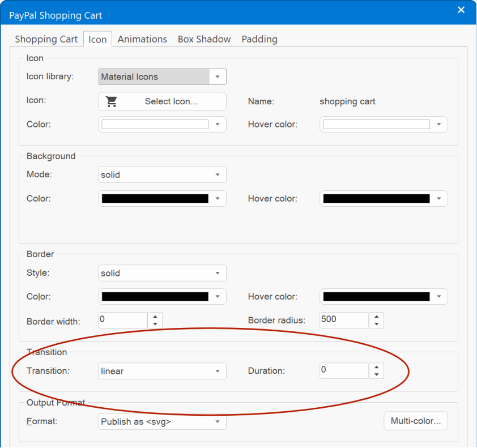Open the Output Format dropdown

tap(162, 421)
